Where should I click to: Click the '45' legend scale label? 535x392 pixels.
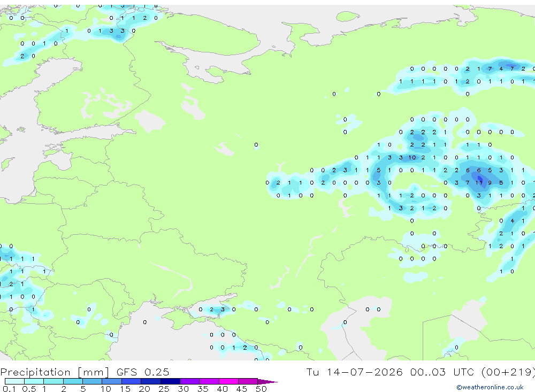[242, 389]
